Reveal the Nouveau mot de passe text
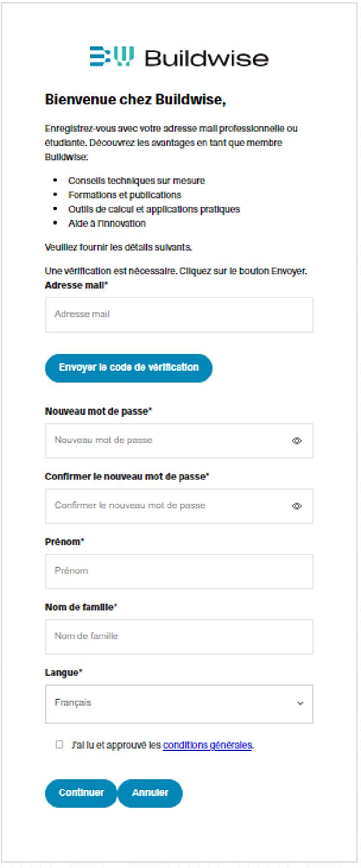Viewport: 361px width, 868px height. tap(297, 440)
